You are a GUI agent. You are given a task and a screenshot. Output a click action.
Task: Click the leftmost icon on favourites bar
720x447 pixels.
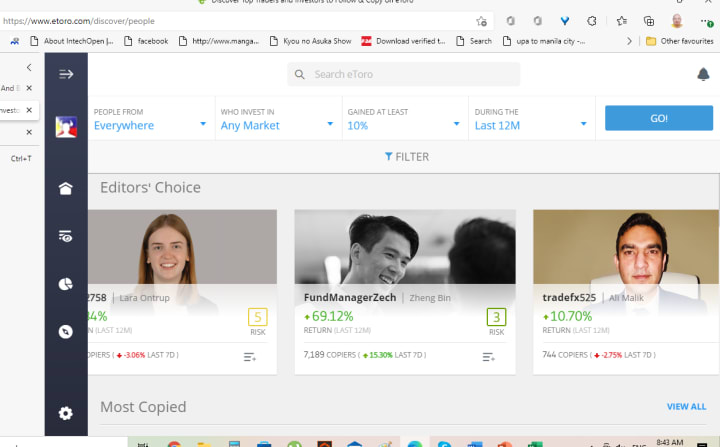[15, 41]
